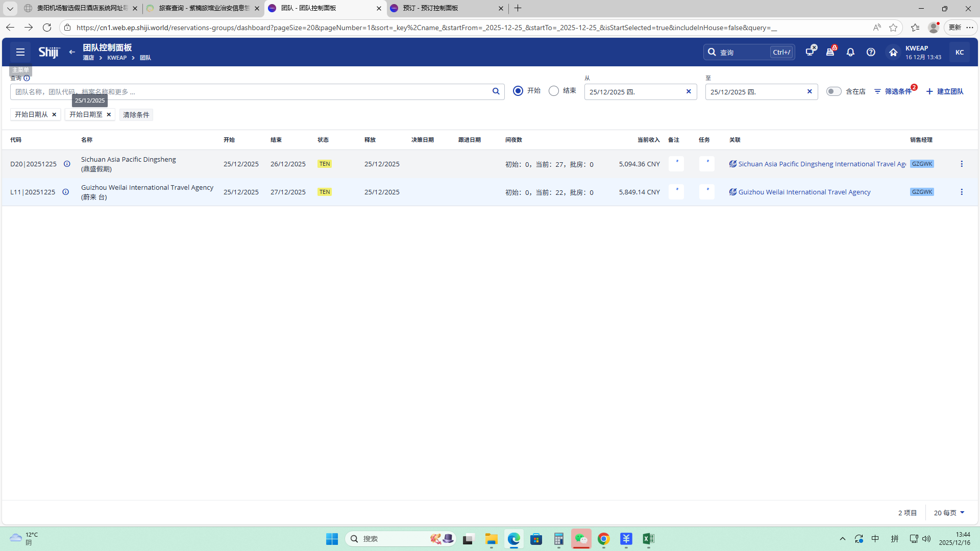Toggle the 含在店 switch
The width and height of the screenshot is (980, 551).
click(x=834, y=91)
